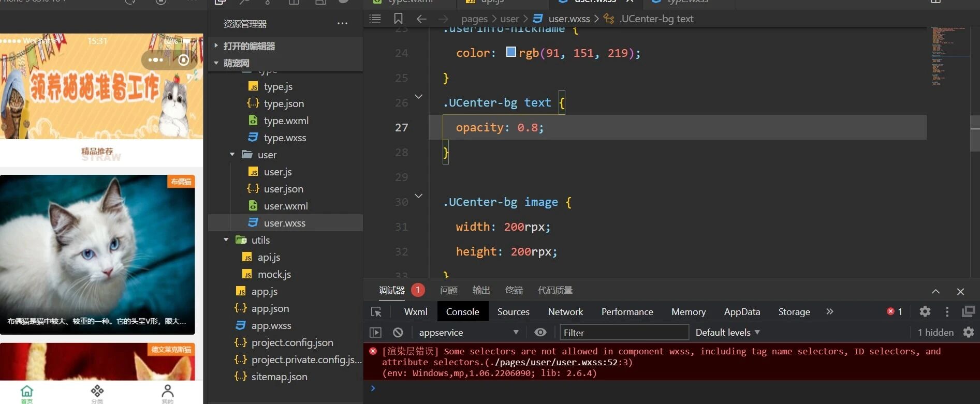This screenshot has width=980, height=404.
Task: Click the .UCenter-bg text breadcrumb
Action: 656,19
